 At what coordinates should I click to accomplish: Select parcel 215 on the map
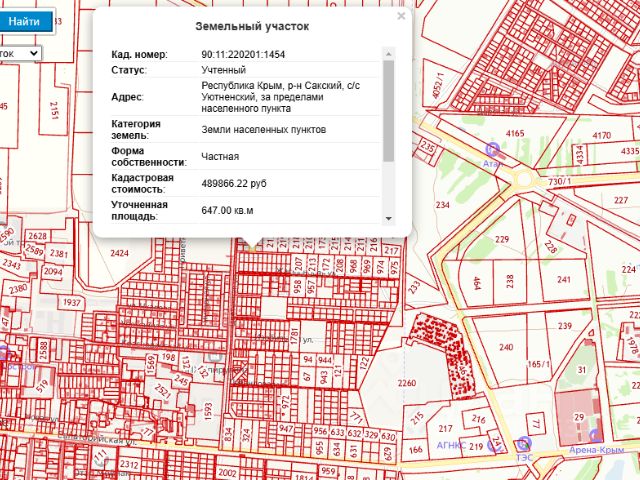click(417, 418)
